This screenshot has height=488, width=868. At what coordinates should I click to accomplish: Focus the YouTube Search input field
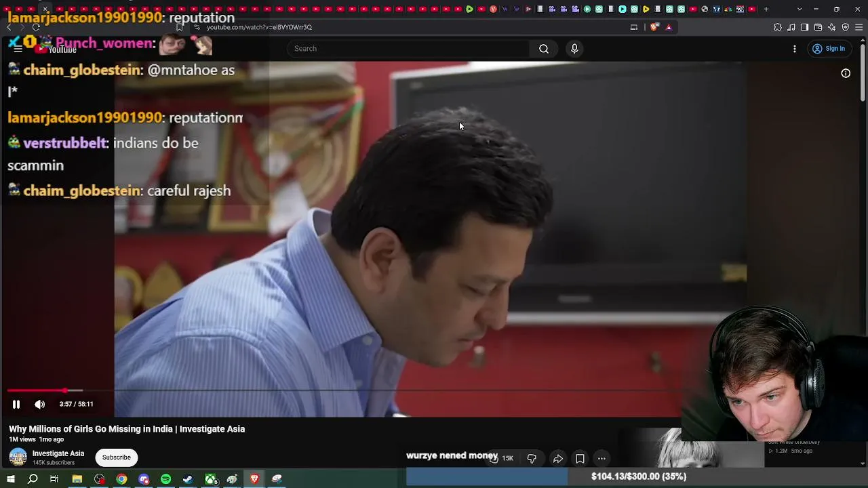408,49
